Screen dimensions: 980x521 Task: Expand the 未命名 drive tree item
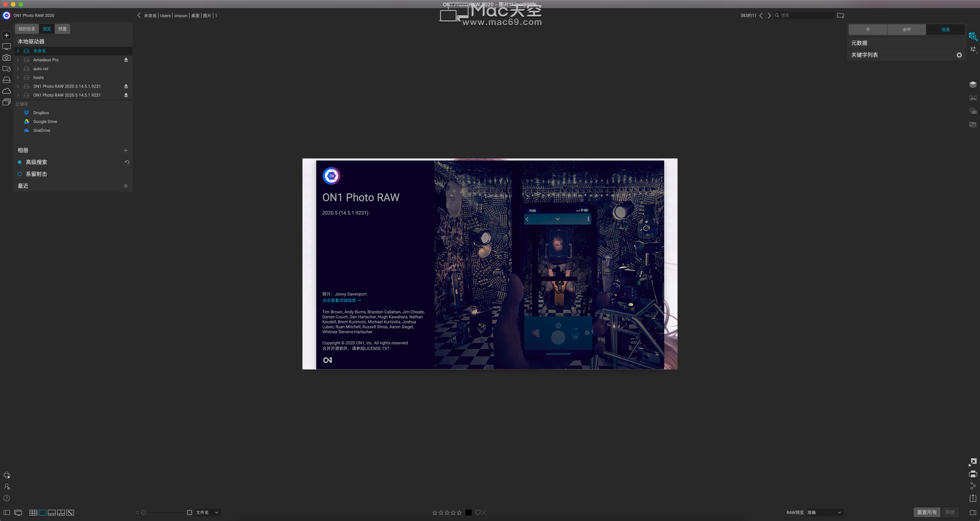(x=18, y=51)
